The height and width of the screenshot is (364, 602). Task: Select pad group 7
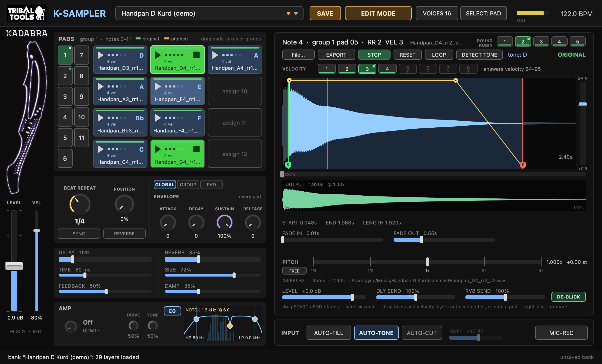click(x=81, y=55)
